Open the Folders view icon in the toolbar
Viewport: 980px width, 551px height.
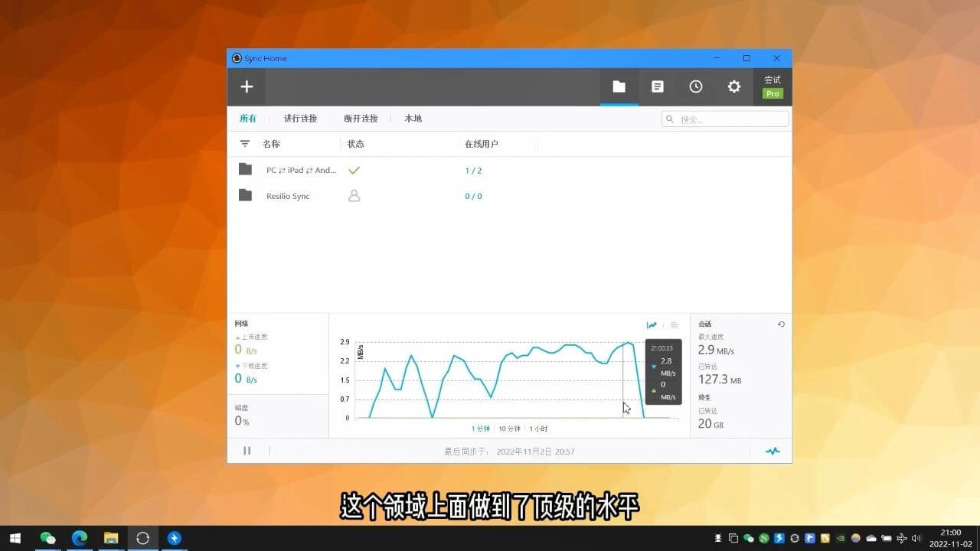tap(619, 87)
